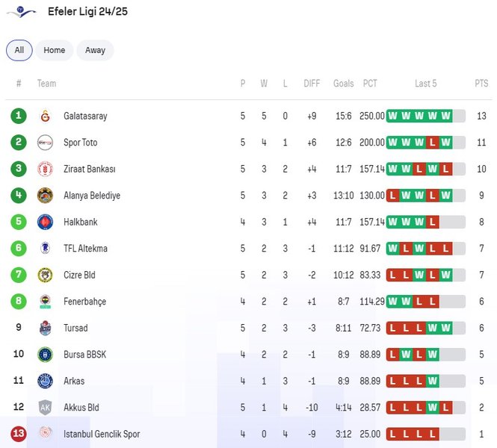Click the Fenerbahçe team logo

tap(45, 302)
